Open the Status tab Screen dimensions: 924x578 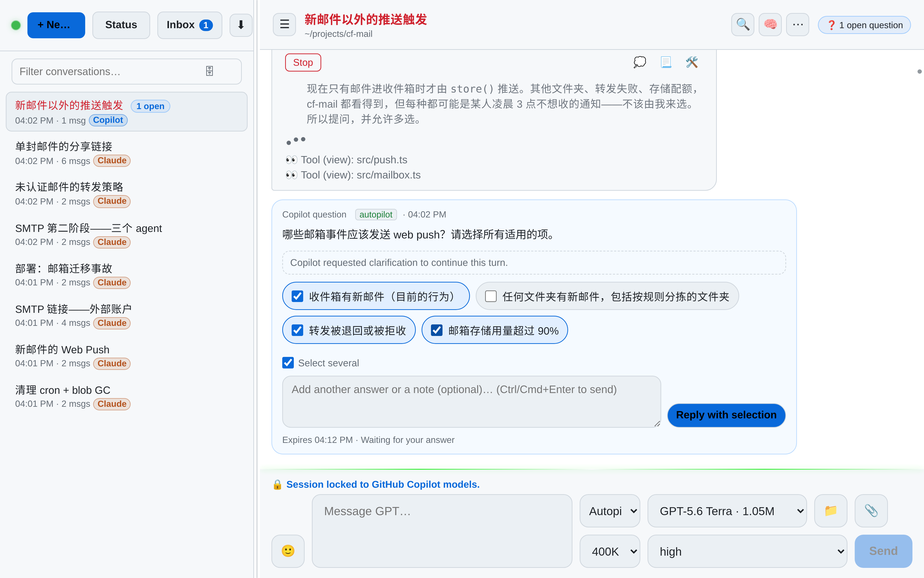pyautogui.click(x=121, y=25)
